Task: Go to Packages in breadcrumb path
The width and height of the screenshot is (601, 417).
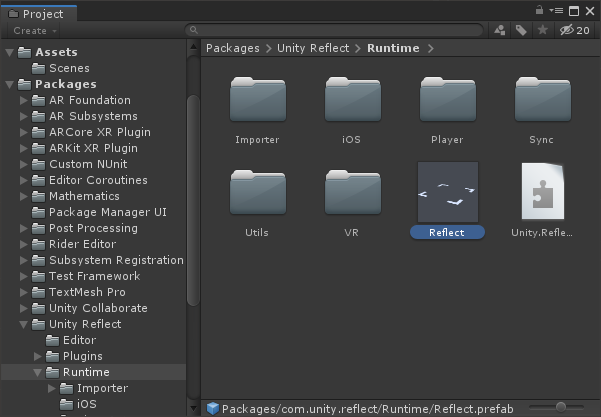Action: 232,48
